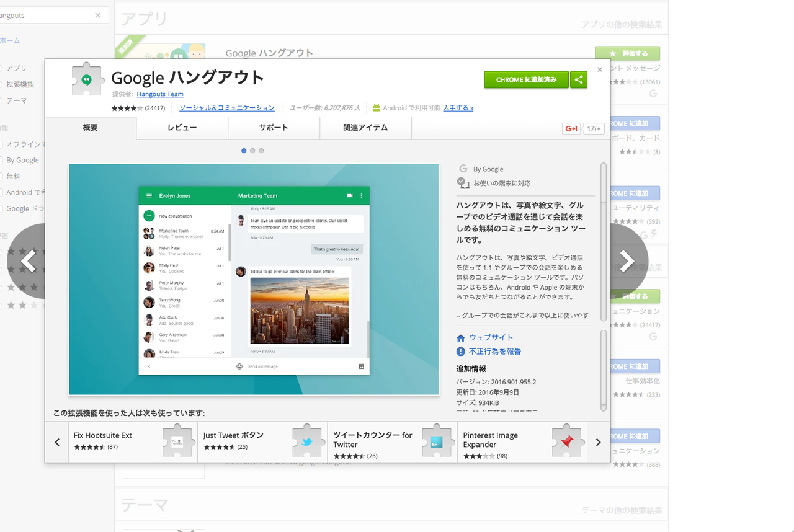The width and height of the screenshot is (794, 532).
Task: Click the 評価する button above the (13061) rating
Action: point(628,53)
